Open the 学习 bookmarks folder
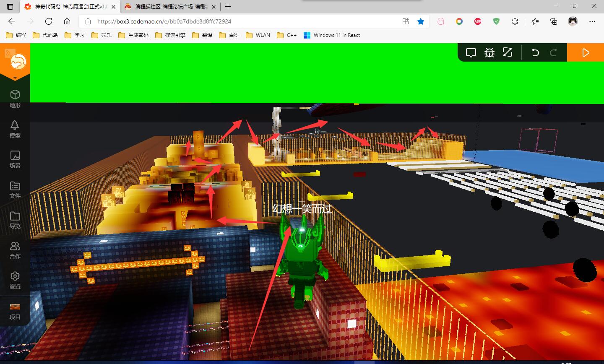Viewport: 604px width, 364px height. pos(75,35)
